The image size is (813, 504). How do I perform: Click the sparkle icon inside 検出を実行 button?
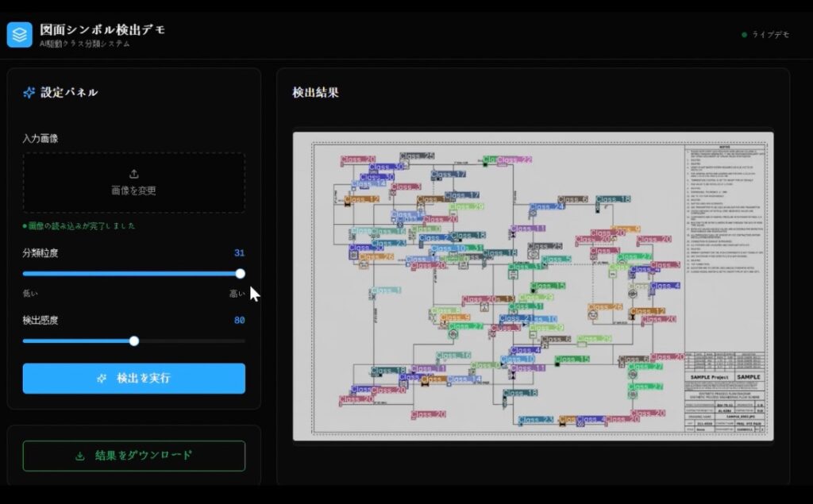(102, 379)
